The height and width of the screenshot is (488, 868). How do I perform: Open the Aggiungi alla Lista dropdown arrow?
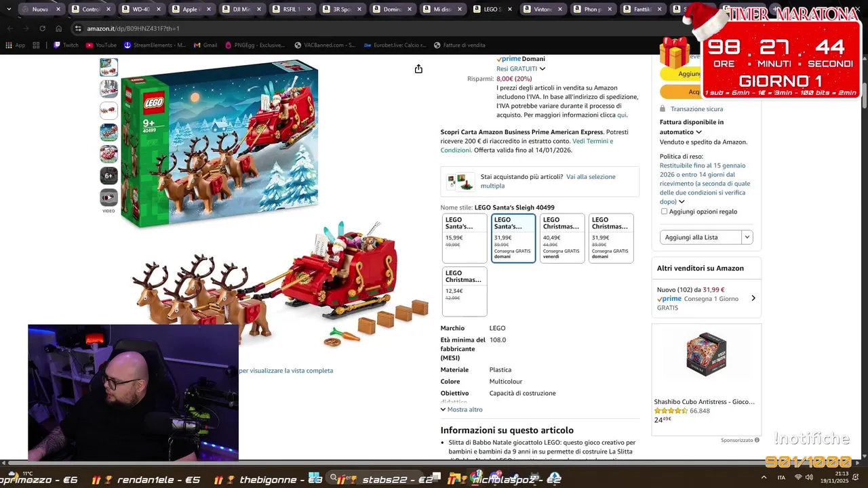tap(747, 237)
